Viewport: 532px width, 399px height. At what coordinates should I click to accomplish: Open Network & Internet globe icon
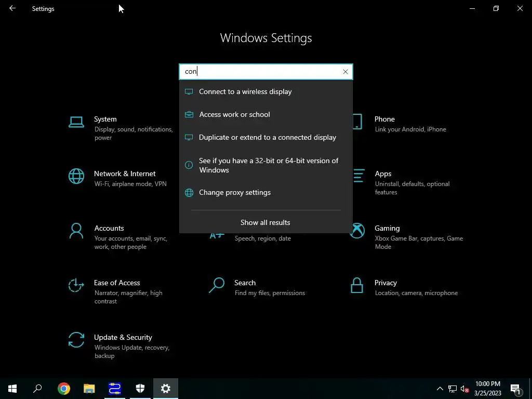(76, 176)
